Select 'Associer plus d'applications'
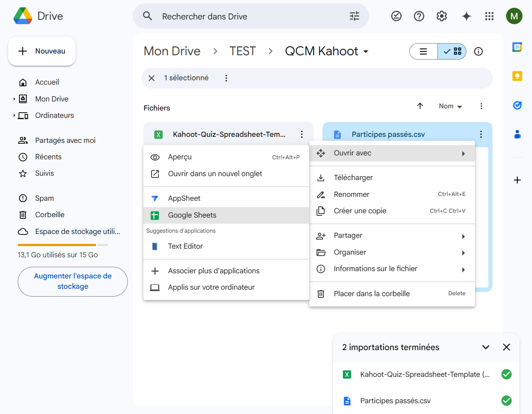The image size is (532, 414). pyautogui.click(x=226, y=271)
